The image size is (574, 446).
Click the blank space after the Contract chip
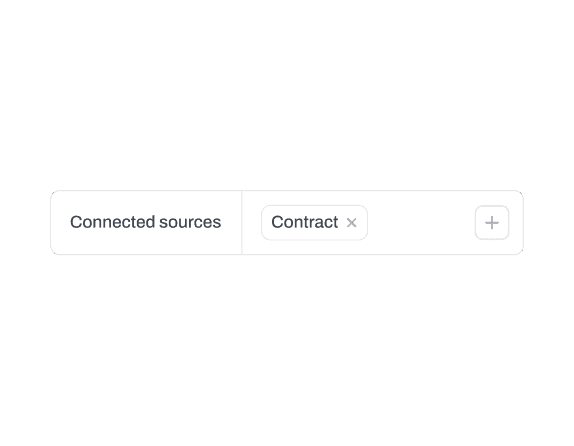421,223
